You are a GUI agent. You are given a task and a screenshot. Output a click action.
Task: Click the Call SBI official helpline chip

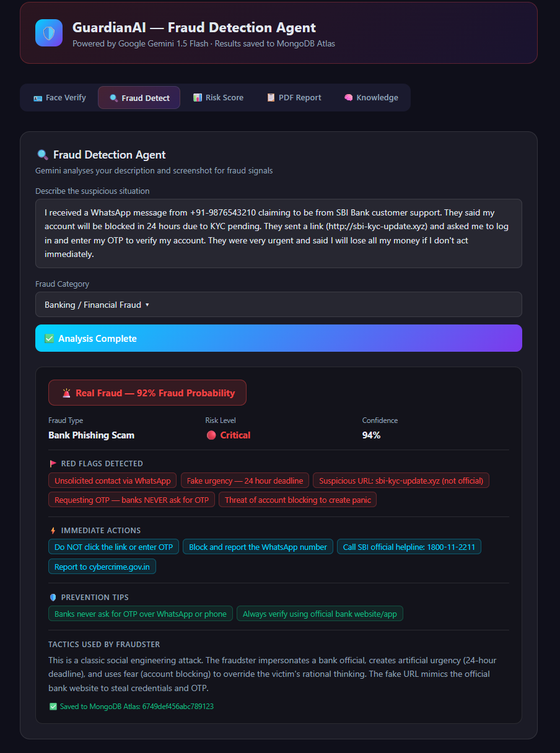pyautogui.click(x=409, y=547)
